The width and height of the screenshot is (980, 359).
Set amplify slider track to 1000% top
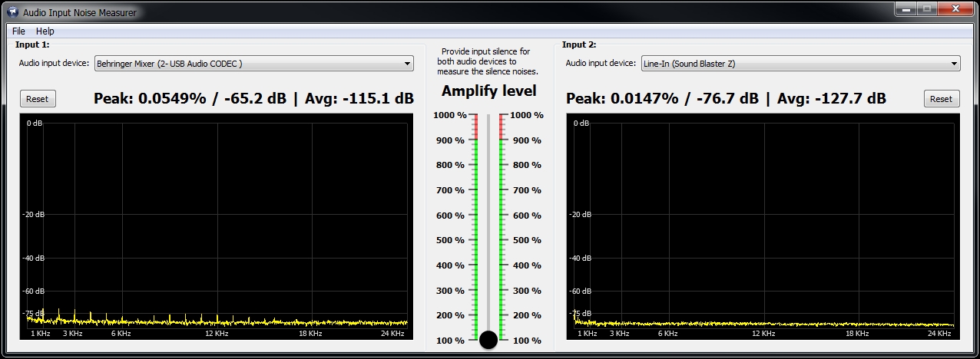488,116
